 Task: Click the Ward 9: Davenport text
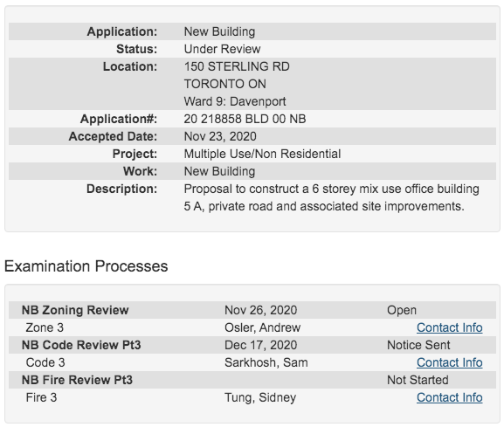point(235,101)
